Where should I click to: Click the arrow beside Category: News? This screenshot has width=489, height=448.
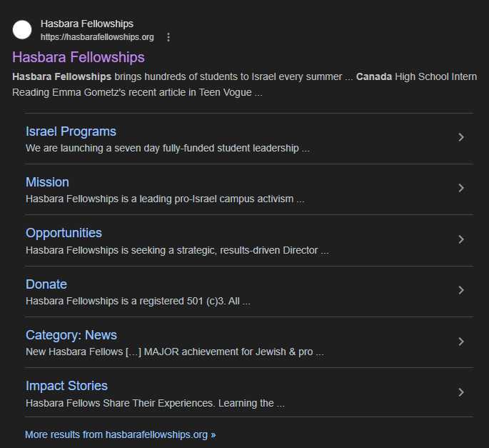[x=461, y=342]
